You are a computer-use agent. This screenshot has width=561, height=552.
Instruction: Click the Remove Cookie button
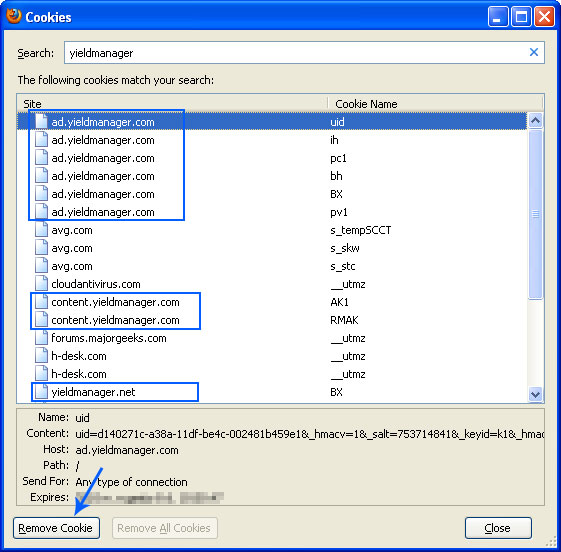[x=56, y=528]
